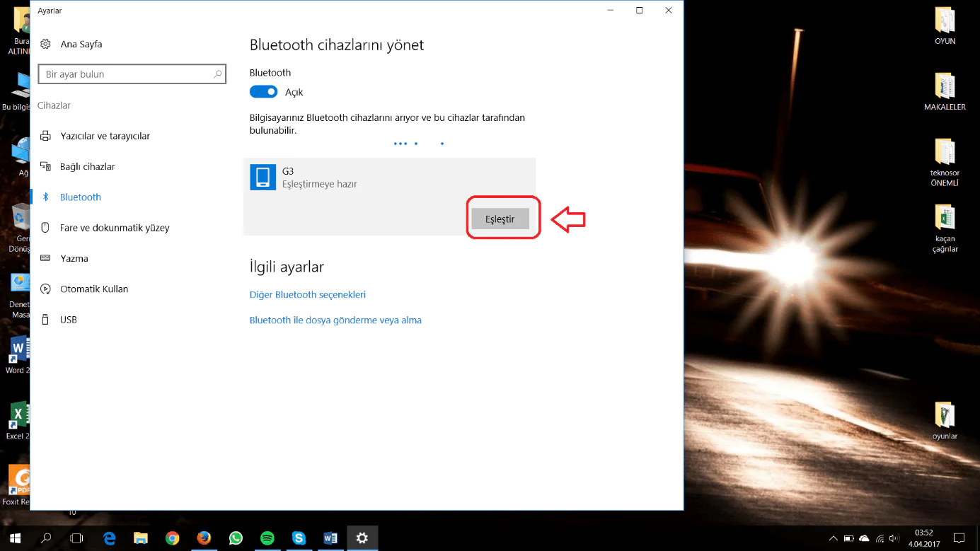
Task: Click the OneDrive cloud tray icon
Action: 864,539
